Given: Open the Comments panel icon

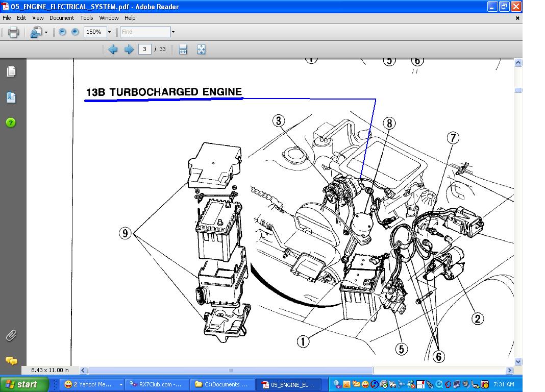Looking at the screenshot, I should 11,361.
